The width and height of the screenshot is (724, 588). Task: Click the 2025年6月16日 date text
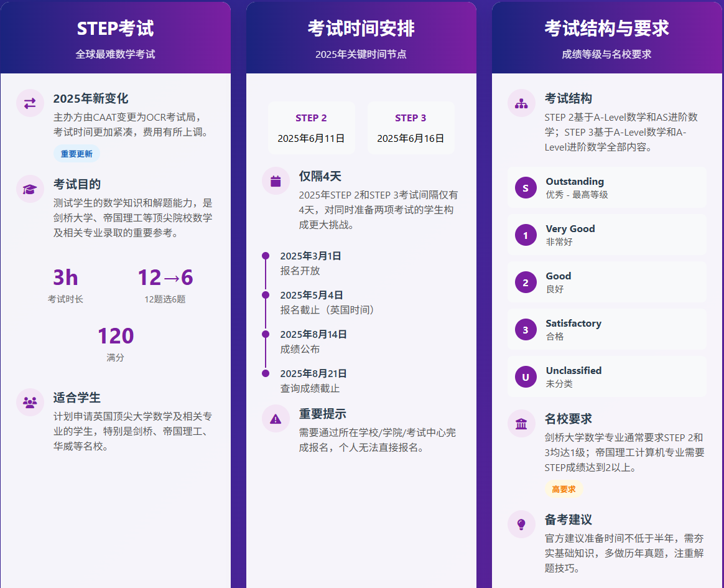411,139
